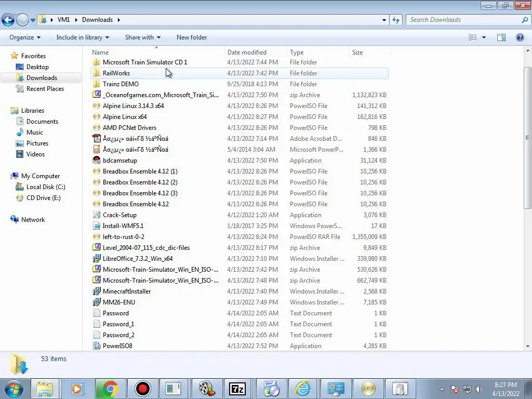Screen dimensions: 532x399
Task: Select the Install-WMF5.1 PowerShell script icon
Action: (x=96, y=225)
